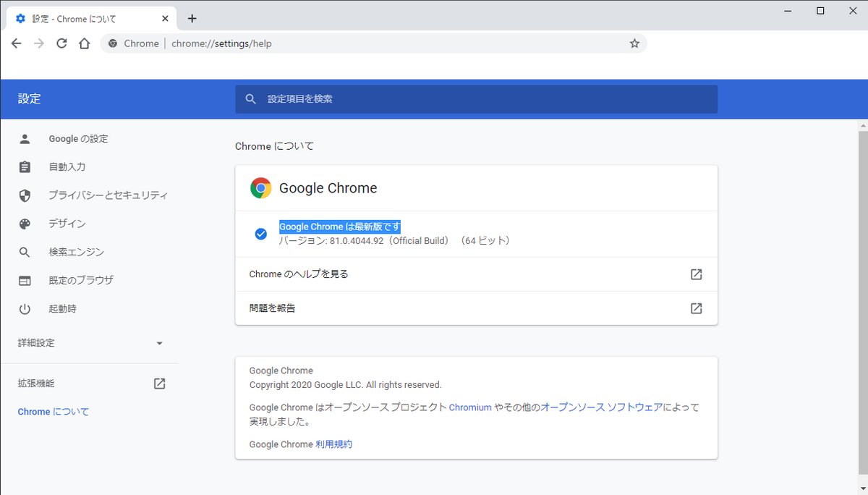Open オープンソース ソフトウェア link
Viewport: 868px width, 495px height.
602,407
